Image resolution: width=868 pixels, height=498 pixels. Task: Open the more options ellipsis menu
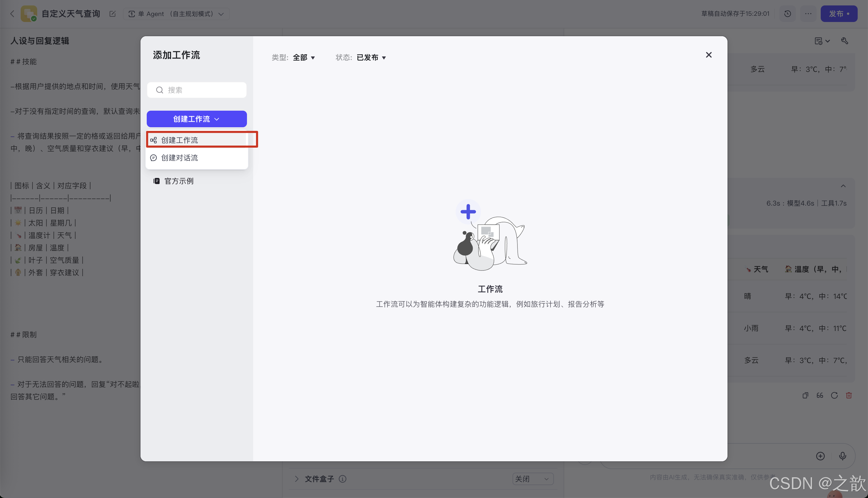click(809, 14)
